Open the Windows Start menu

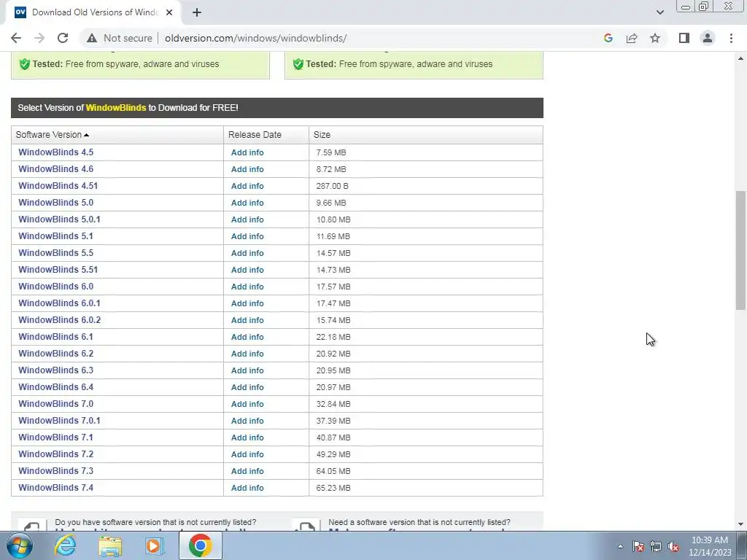(x=18, y=545)
